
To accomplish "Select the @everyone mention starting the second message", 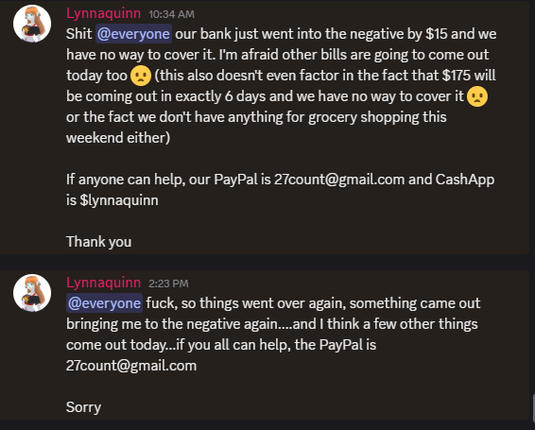I will (104, 303).
